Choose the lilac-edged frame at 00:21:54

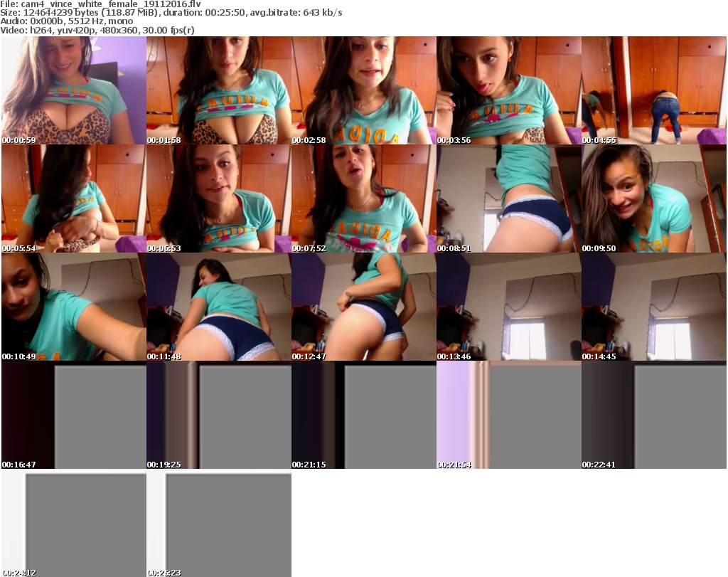point(509,415)
